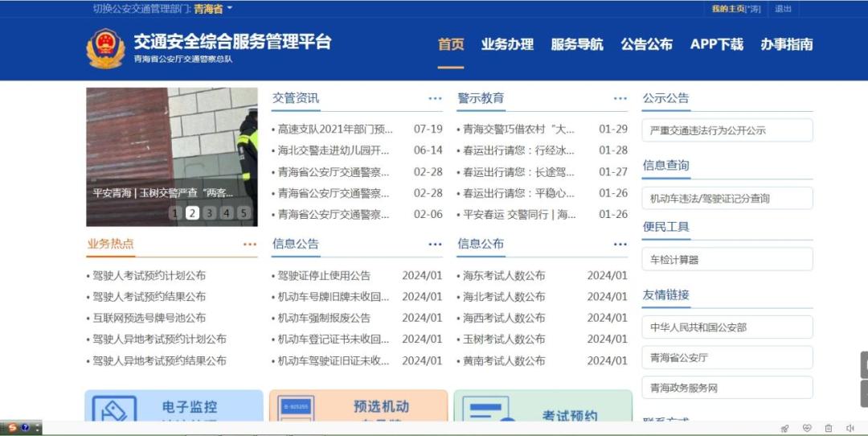Open article 春运出行请您：长途驾...

click(518, 172)
